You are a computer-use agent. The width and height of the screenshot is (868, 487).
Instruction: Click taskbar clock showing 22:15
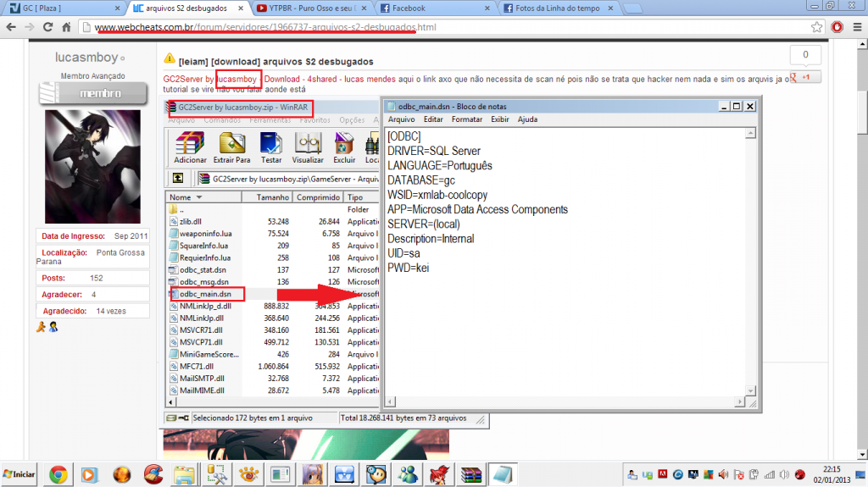pos(832,469)
